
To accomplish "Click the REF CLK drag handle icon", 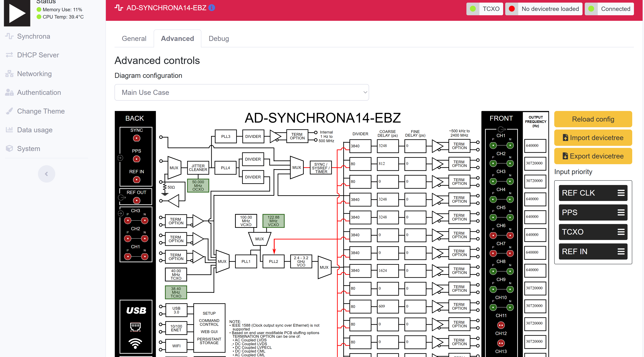I will pos(621,193).
